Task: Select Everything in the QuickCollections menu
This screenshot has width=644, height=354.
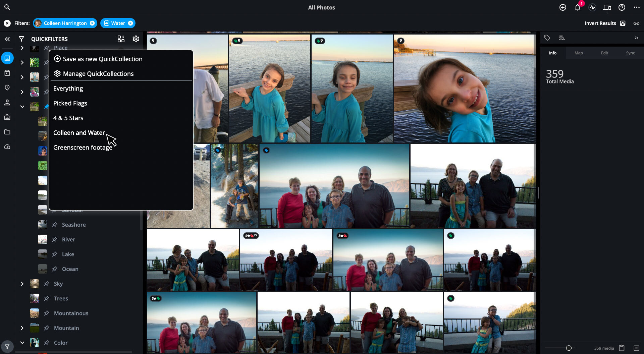Action: tap(68, 88)
